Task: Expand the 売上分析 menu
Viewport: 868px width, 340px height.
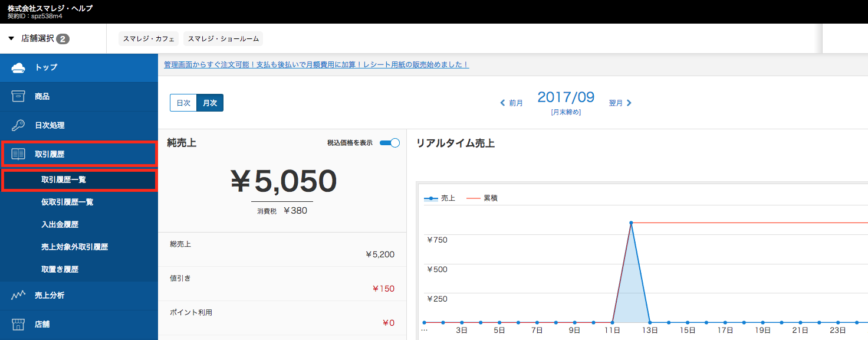Action: point(79,295)
